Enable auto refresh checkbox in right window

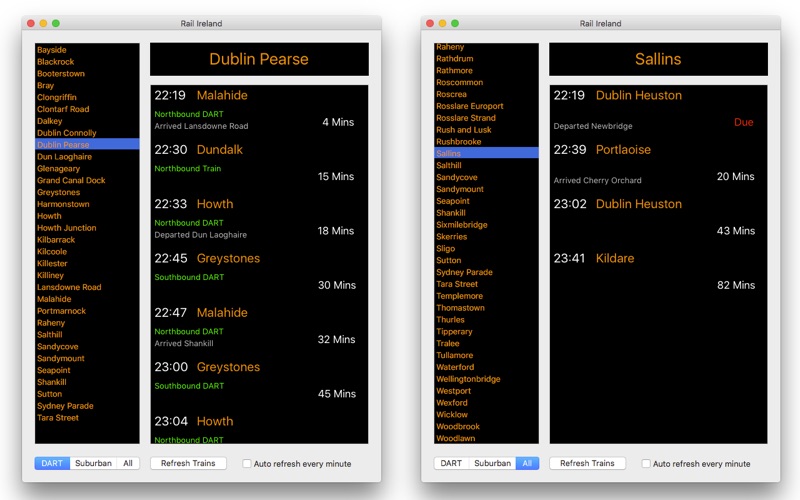(646, 463)
